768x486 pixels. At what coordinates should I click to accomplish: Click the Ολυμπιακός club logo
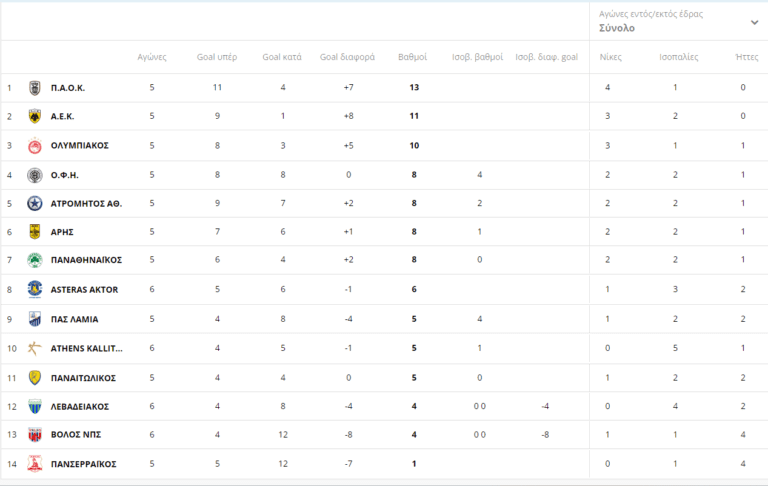[35, 146]
